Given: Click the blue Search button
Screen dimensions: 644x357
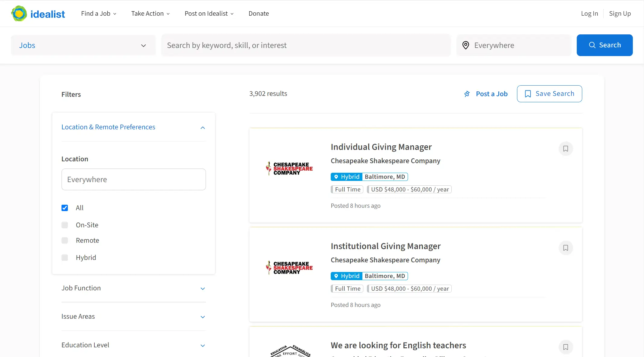Looking at the screenshot, I should [x=605, y=45].
